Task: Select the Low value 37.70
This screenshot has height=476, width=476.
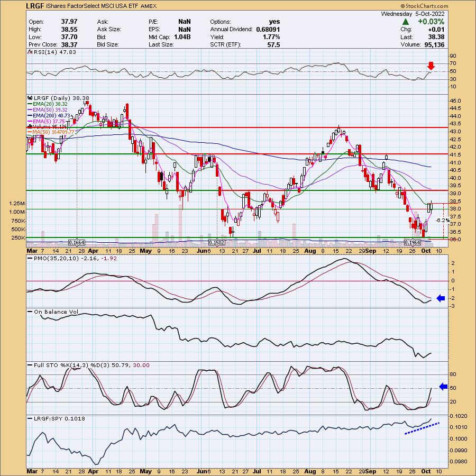Action: [69, 37]
